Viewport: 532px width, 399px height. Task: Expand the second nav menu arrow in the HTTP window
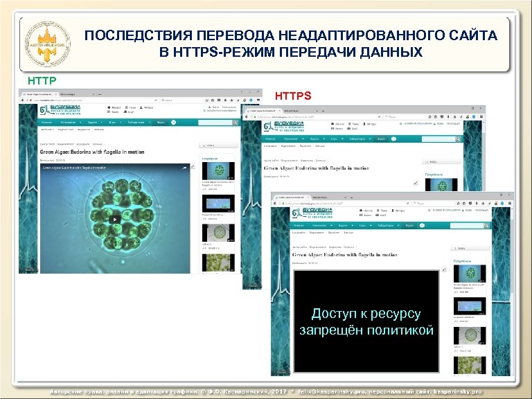pos(80,122)
